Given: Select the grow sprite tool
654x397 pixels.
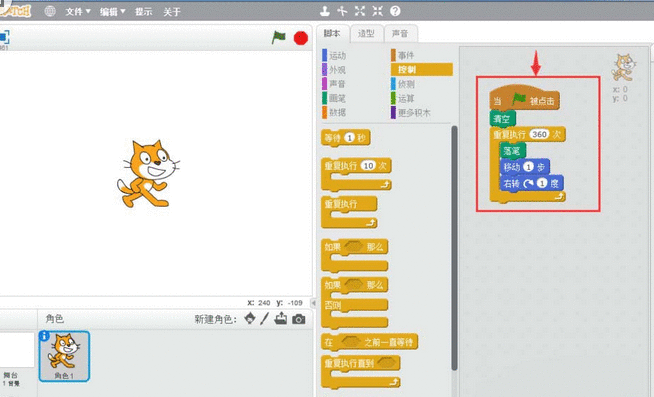Looking at the screenshot, I should pos(360,11).
